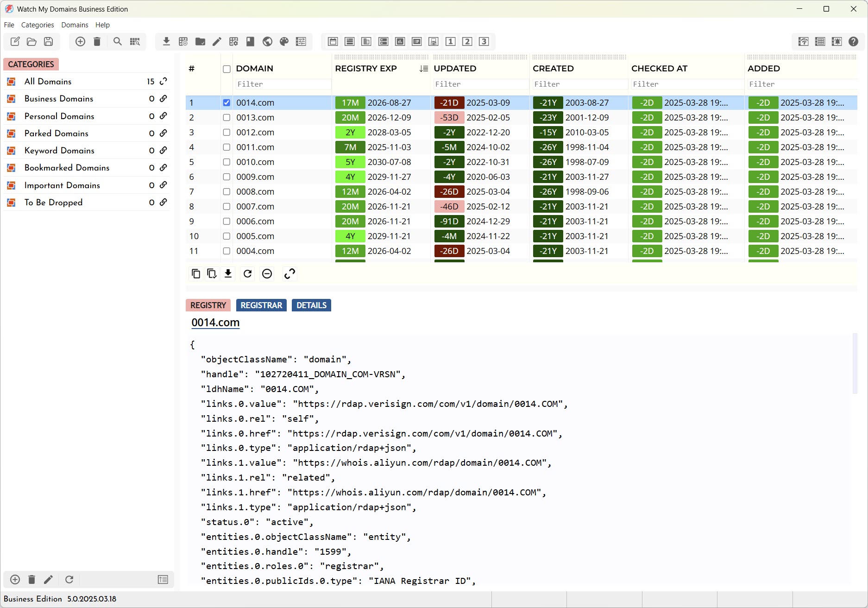Open the File menu
The height and width of the screenshot is (608, 868).
point(9,25)
